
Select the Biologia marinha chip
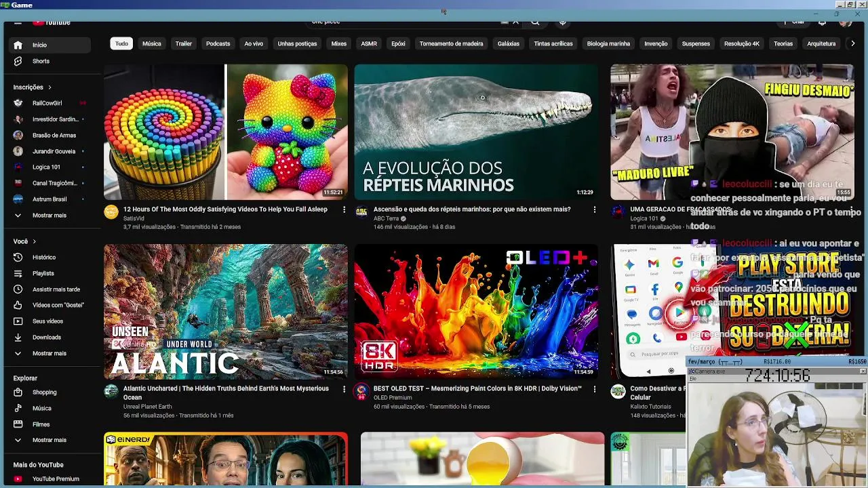pos(608,43)
